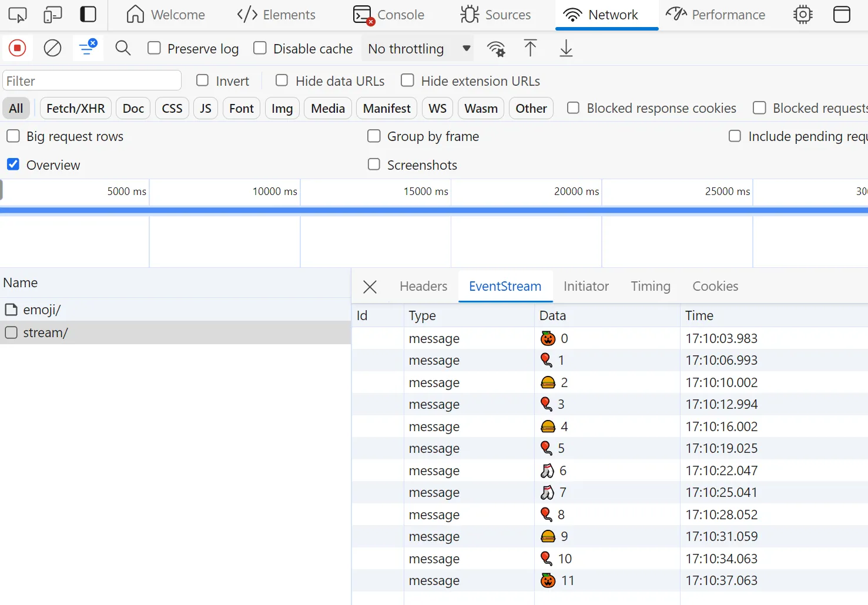The height and width of the screenshot is (605, 868).
Task: Toggle the network filter icon
Action: 88,48
